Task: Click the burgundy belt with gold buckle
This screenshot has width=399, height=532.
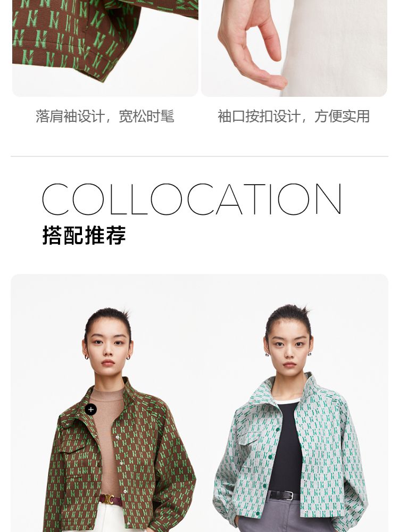Action: [x=111, y=499]
